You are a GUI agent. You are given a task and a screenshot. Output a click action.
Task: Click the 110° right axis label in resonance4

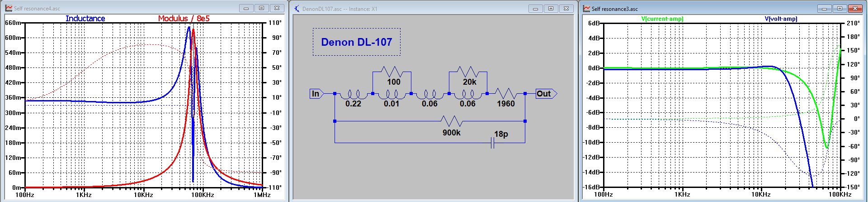pyautogui.click(x=275, y=23)
